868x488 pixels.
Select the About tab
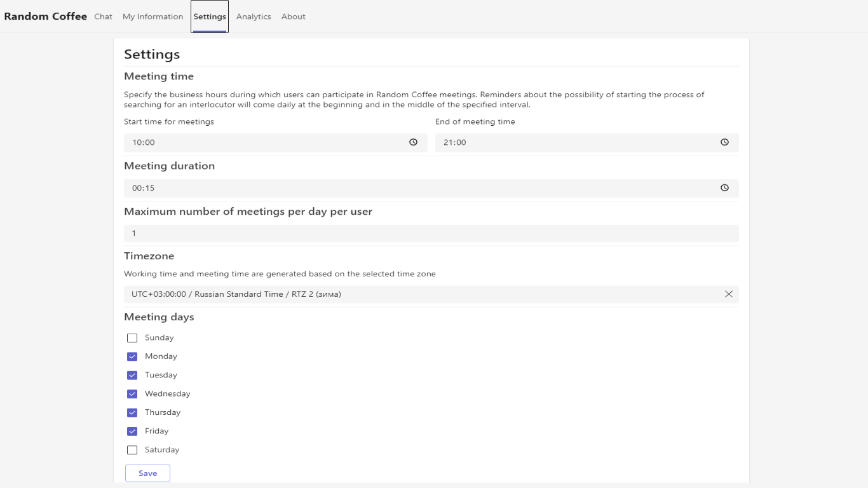pos(294,17)
